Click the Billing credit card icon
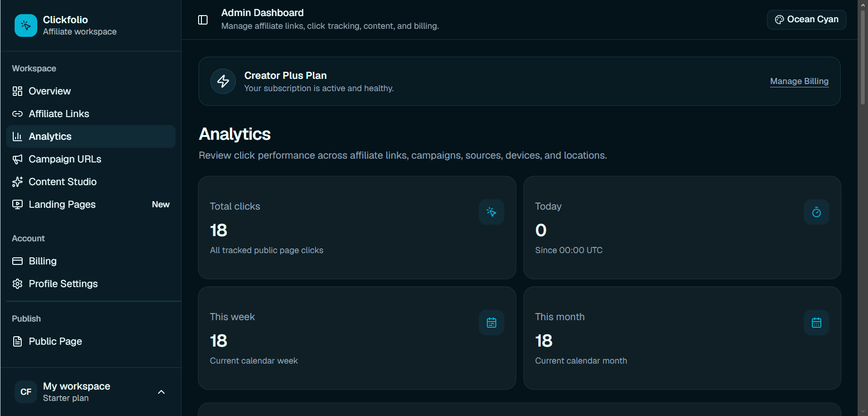This screenshot has width=868, height=416. (x=17, y=261)
